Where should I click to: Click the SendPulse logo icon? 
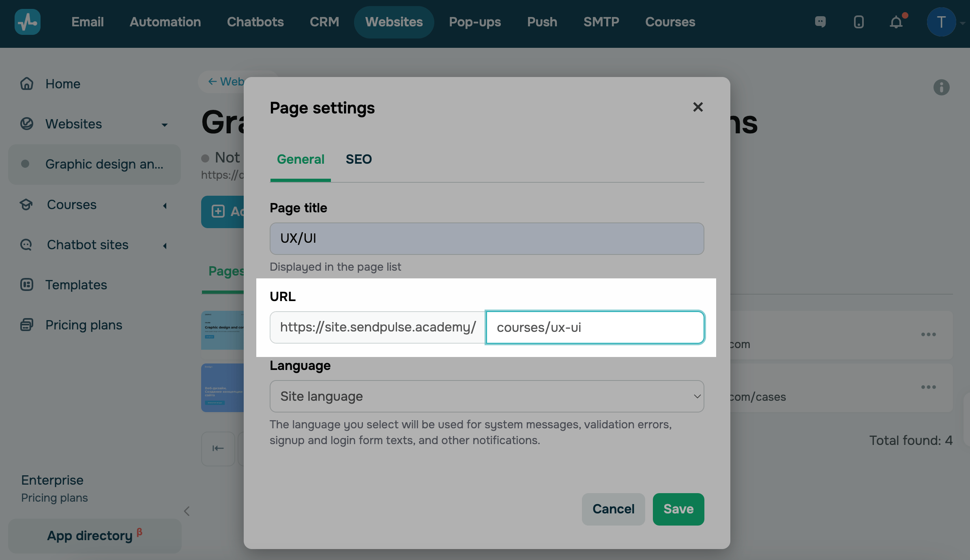(27, 22)
